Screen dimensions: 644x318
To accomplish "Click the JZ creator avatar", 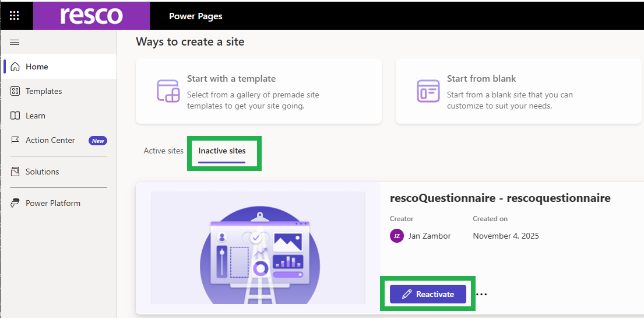I will 397,236.
